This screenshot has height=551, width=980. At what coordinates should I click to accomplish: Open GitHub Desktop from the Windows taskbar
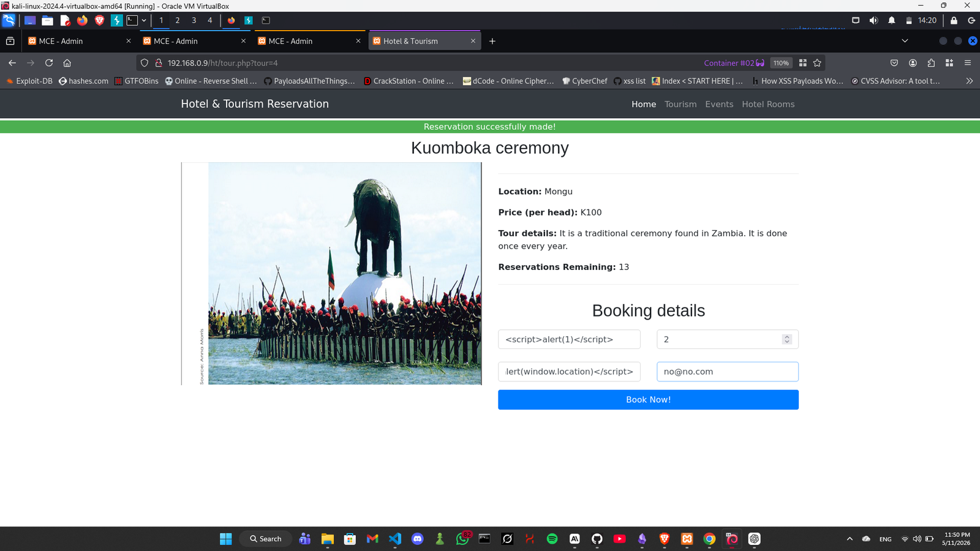click(x=597, y=539)
